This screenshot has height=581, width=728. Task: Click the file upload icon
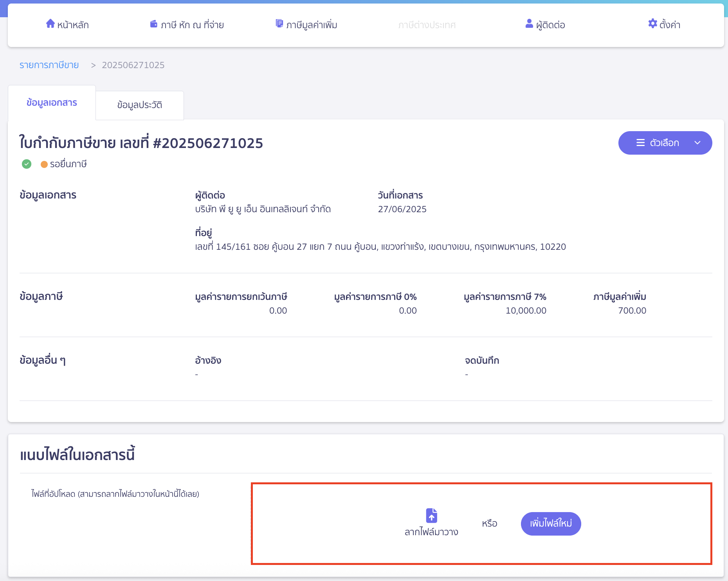pos(431,515)
